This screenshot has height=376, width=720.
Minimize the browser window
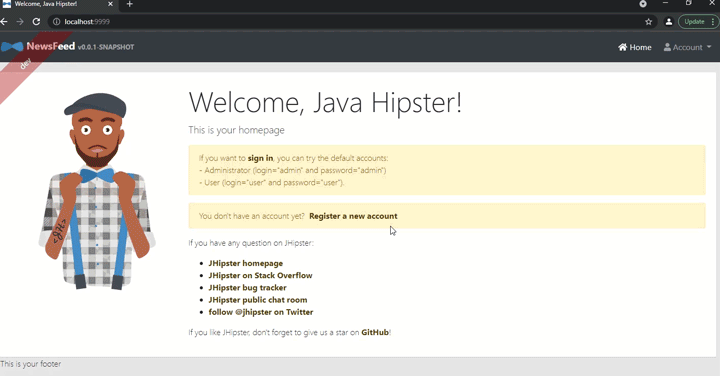665,3
